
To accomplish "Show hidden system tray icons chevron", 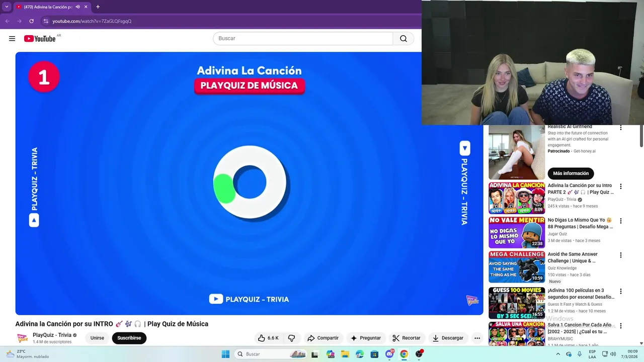I will click(557, 354).
